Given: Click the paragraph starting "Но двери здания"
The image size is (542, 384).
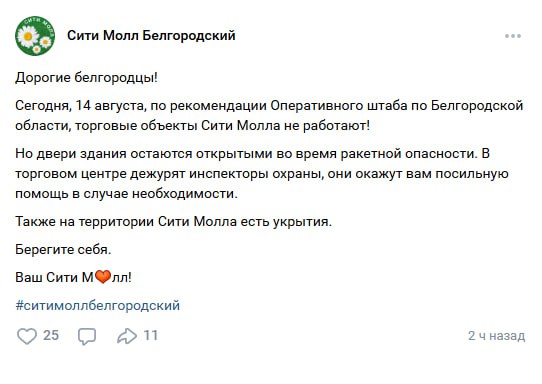Looking at the screenshot, I should 262,173.
